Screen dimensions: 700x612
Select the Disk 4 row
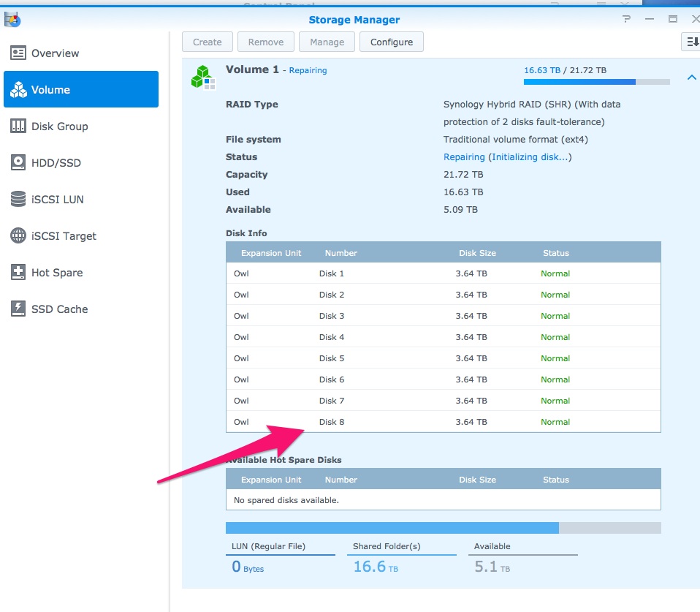click(444, 337)
